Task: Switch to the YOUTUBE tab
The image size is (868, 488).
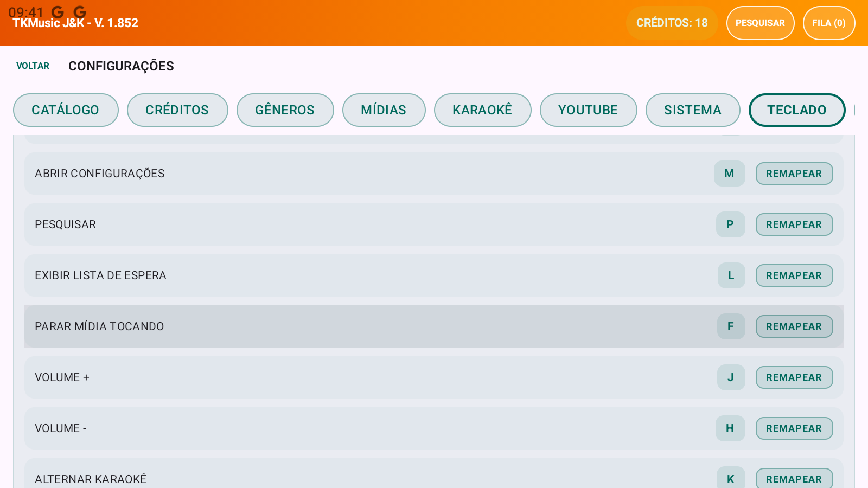Action: pyautogui.click(x=588, y=110)
